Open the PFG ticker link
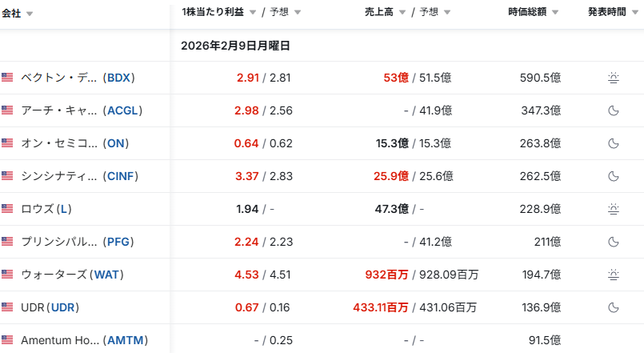 (x=118, y=242)
